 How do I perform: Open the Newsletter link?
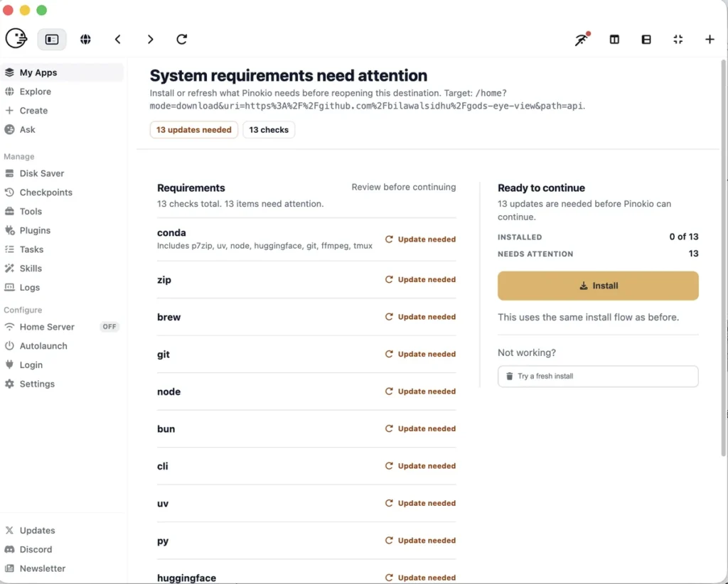coord(63,568)
